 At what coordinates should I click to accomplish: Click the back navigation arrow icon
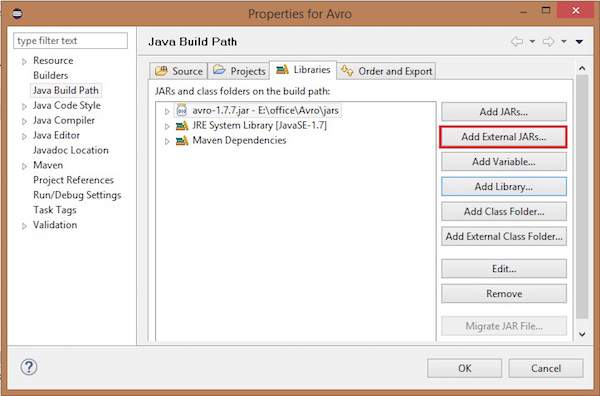click(x=517, y=41)
